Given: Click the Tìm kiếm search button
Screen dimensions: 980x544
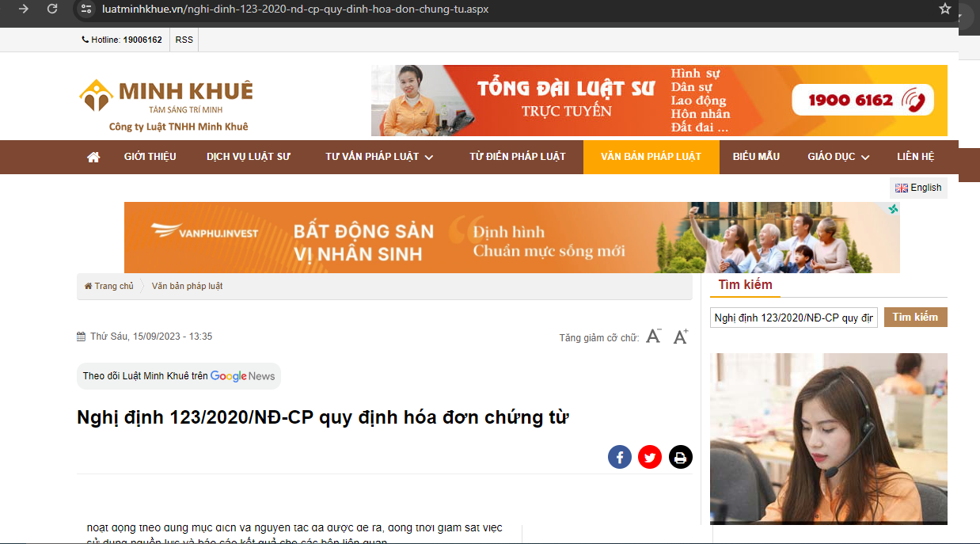Looking at the screenshot, I should click(916, 318).
